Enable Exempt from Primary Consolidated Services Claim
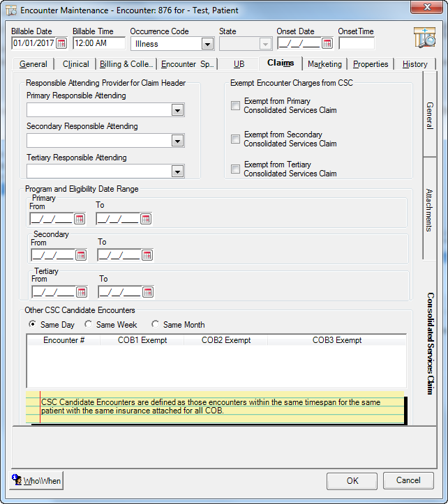Screen dimensions: 448x504 (x=235, y=106)
